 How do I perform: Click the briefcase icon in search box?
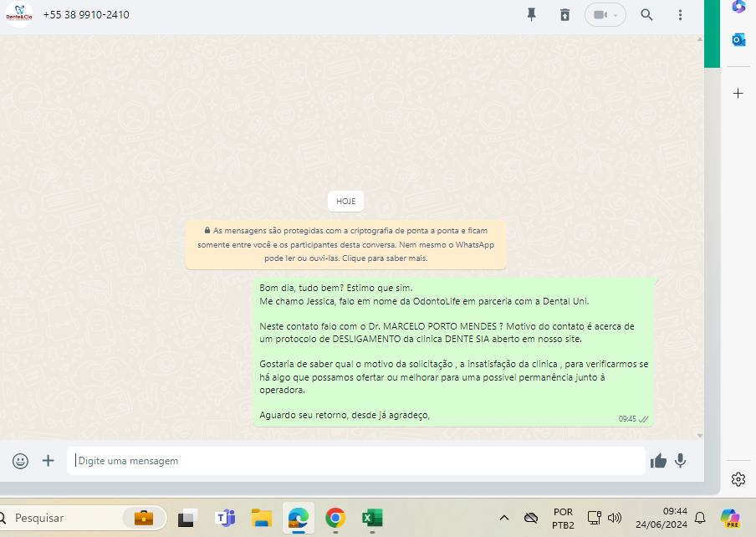(x=144, y=519)
